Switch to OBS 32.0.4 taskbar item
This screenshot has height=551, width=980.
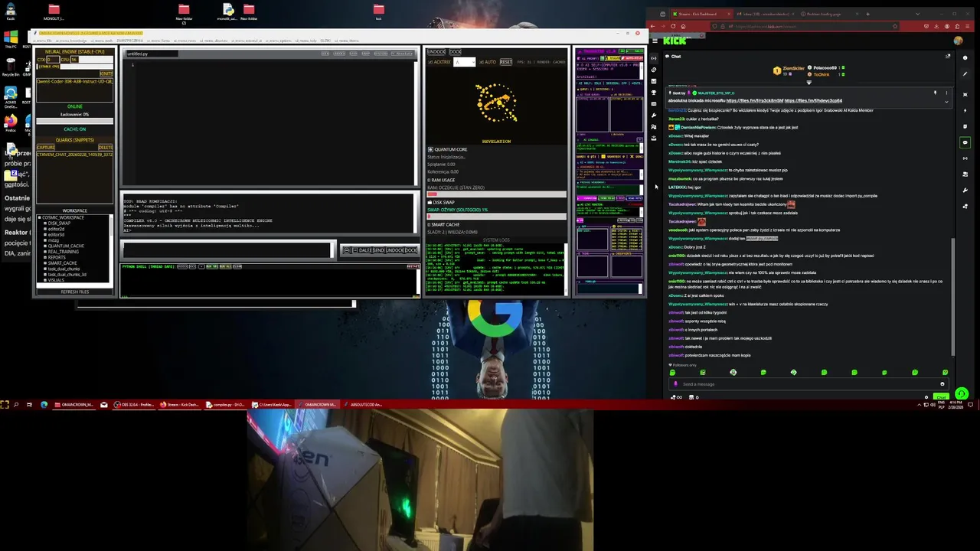135,404
